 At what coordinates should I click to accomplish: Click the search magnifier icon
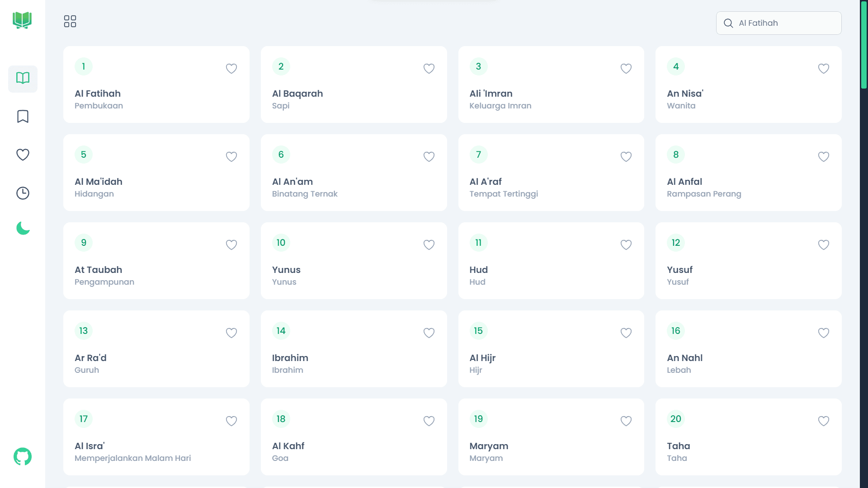[x=728, y=23]
